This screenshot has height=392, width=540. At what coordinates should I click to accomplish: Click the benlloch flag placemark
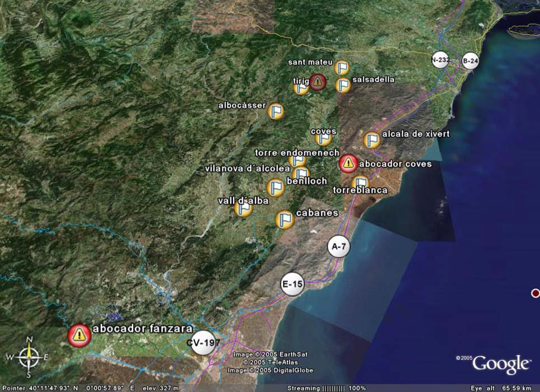(x=276, y=188)
